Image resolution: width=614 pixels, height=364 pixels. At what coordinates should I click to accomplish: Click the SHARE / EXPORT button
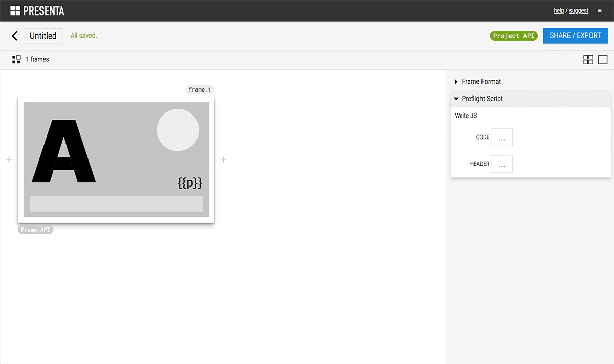point(575,36)
